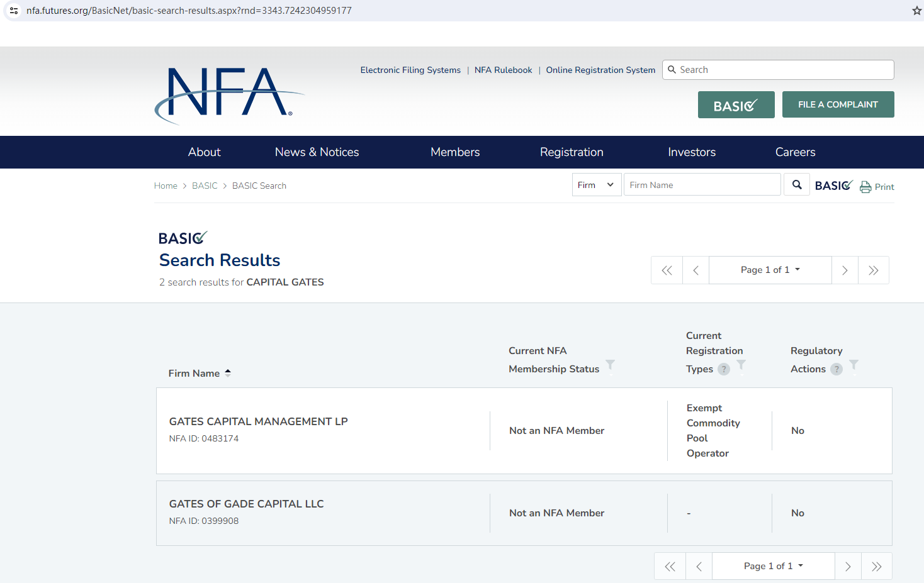Filter by Current NFA Membership Status
Viewport: 924px width, 583px height.
pyautogui.click(x=610, y=365)
